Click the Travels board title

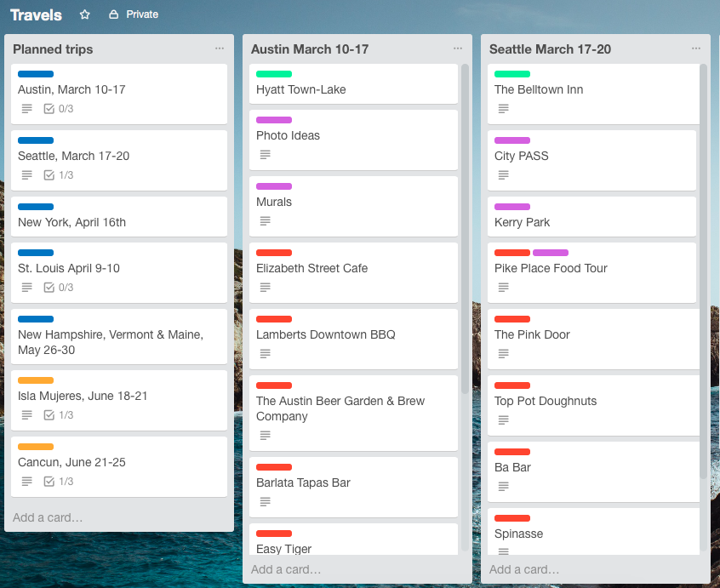(36, 14)
